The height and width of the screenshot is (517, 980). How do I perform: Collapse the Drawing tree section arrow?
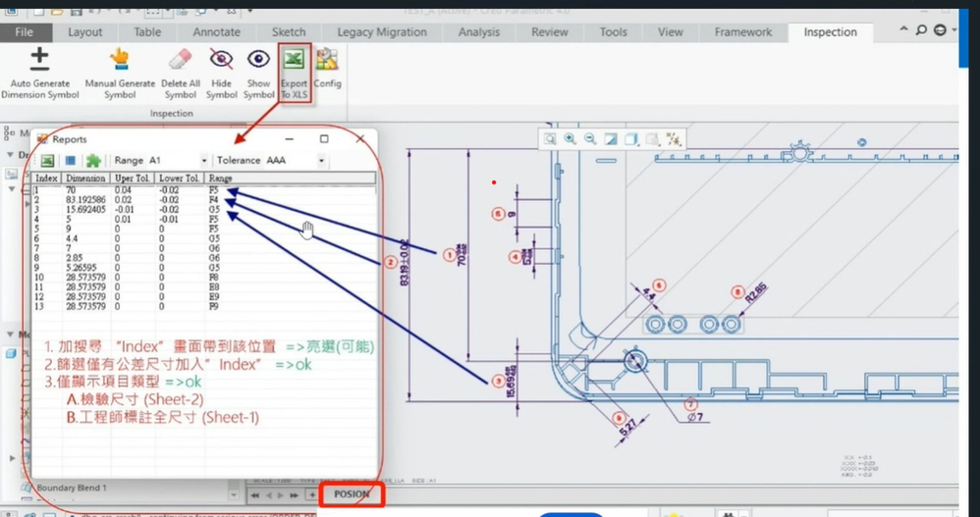(10, 155)
